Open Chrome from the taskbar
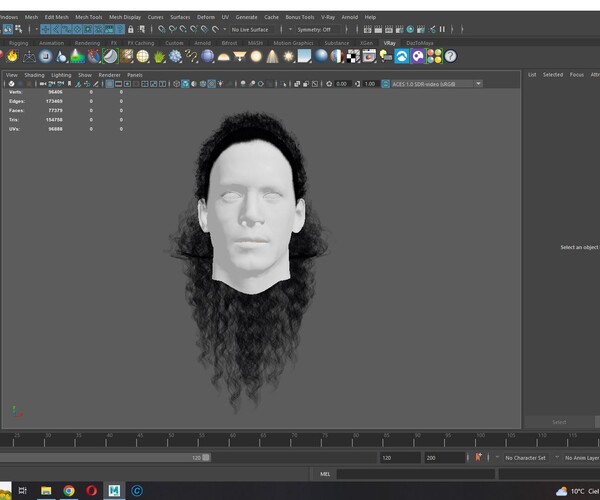 (69, 490)
